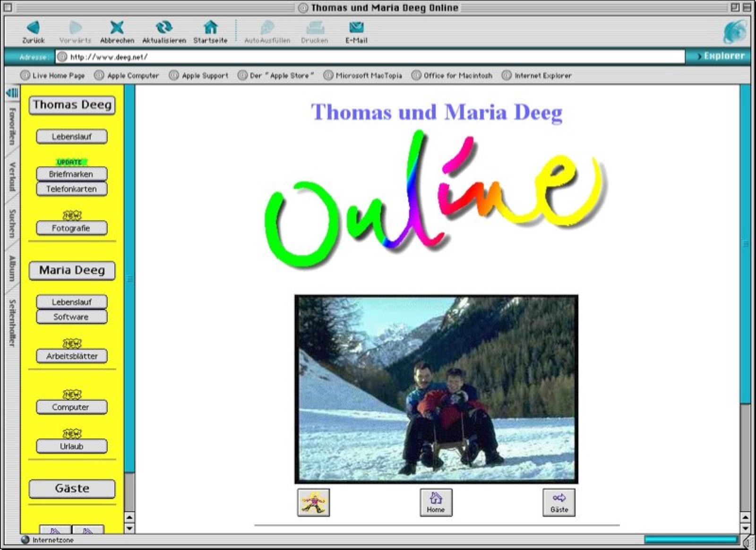The width and height of the screenshot is (756, 550).
Task: Click the Home house icon below photo
Action: click(436, 502)
